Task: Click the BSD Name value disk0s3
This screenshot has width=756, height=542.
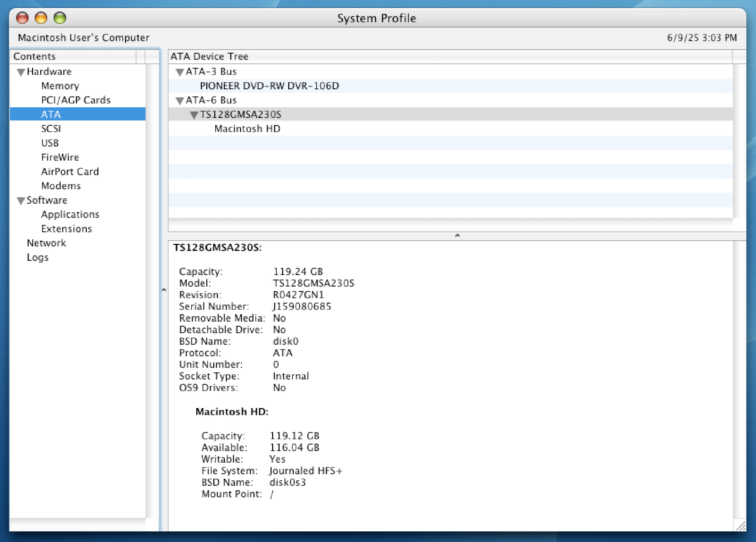Action: pos(287,482)
